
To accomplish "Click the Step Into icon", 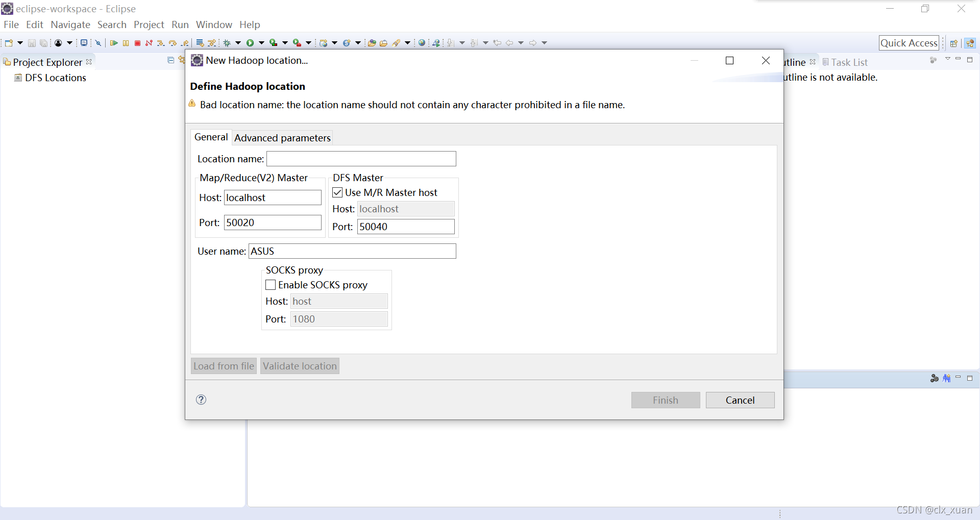I will [161, 43].
